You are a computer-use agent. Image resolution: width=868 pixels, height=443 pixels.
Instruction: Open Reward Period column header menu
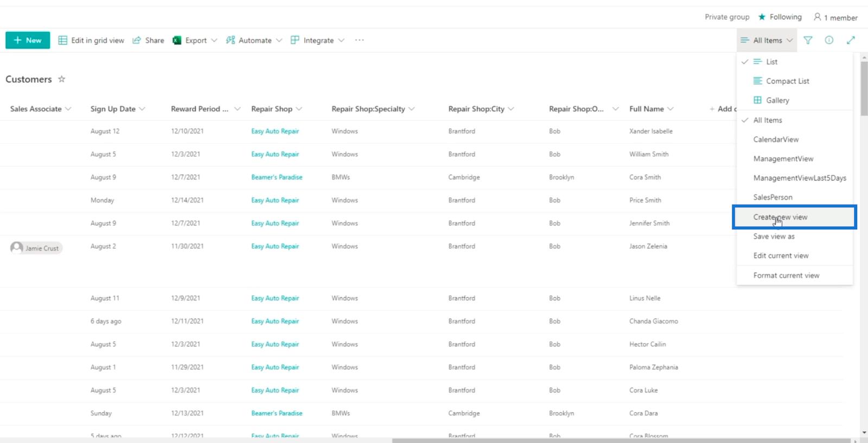[x=206, y=109]
